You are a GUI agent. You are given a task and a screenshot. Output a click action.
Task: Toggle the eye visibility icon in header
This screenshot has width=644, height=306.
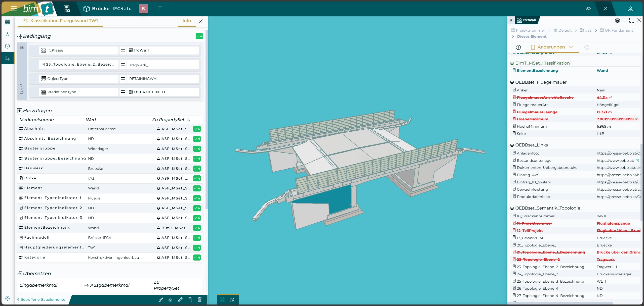pyautogui.click(x=588, y=9)
